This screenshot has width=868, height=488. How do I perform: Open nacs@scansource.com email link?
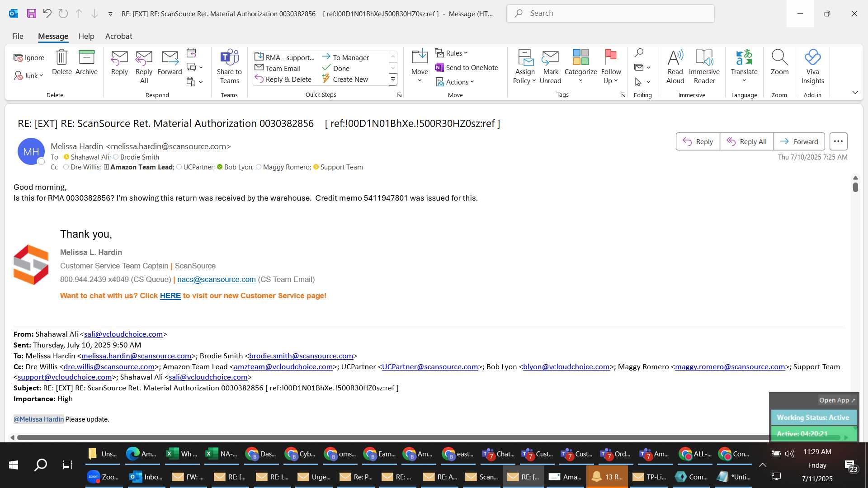click(216, 279)
